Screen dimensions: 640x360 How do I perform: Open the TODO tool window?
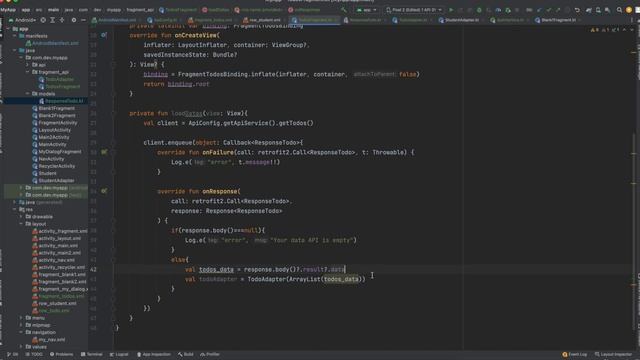(34, 354)
